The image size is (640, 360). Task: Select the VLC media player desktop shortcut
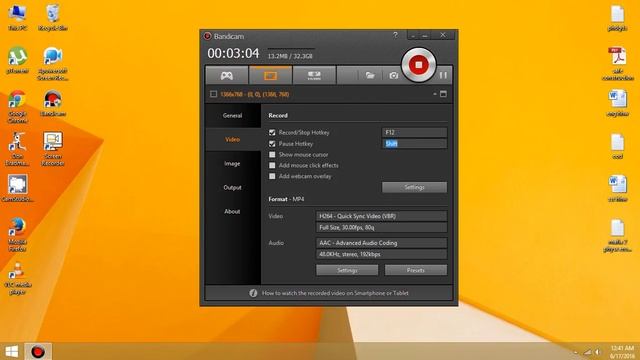pos(18,279)
